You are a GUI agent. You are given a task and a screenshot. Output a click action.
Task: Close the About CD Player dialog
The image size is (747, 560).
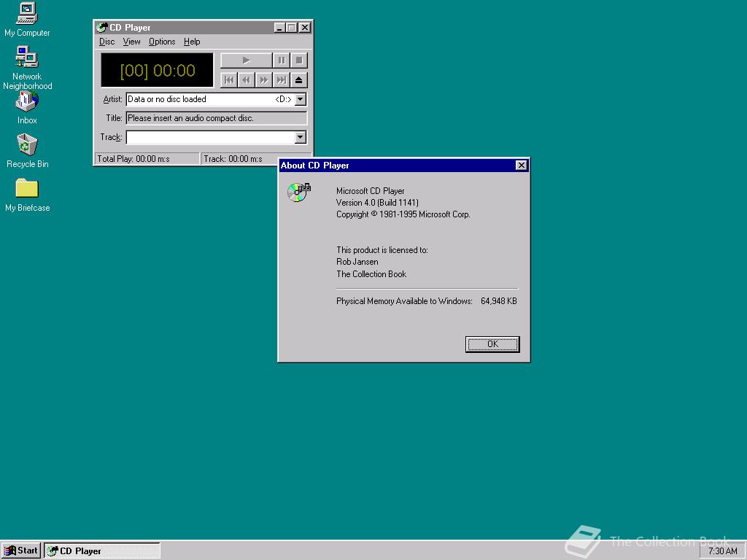click(521, 166)
